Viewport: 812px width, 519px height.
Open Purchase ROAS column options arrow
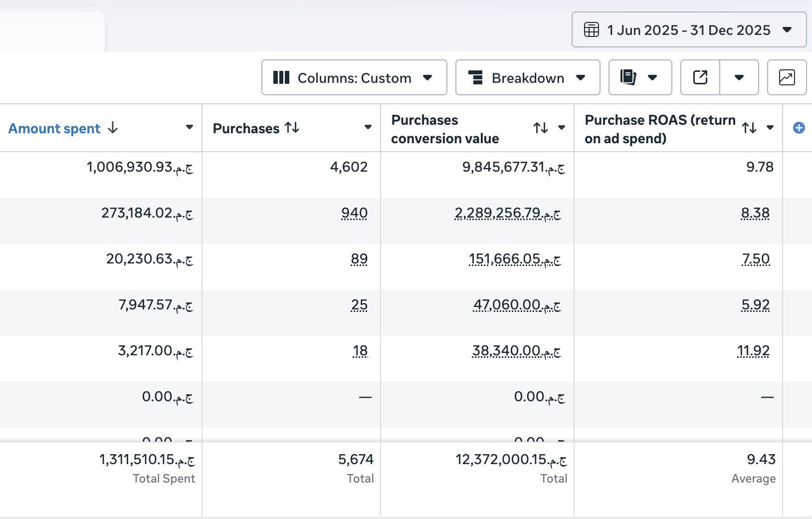770,128
